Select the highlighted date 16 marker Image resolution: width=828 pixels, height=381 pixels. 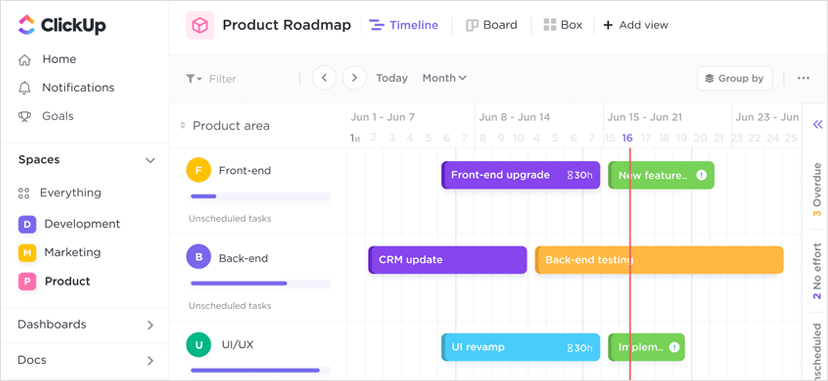pyautogui.click(x=627, y=138)
